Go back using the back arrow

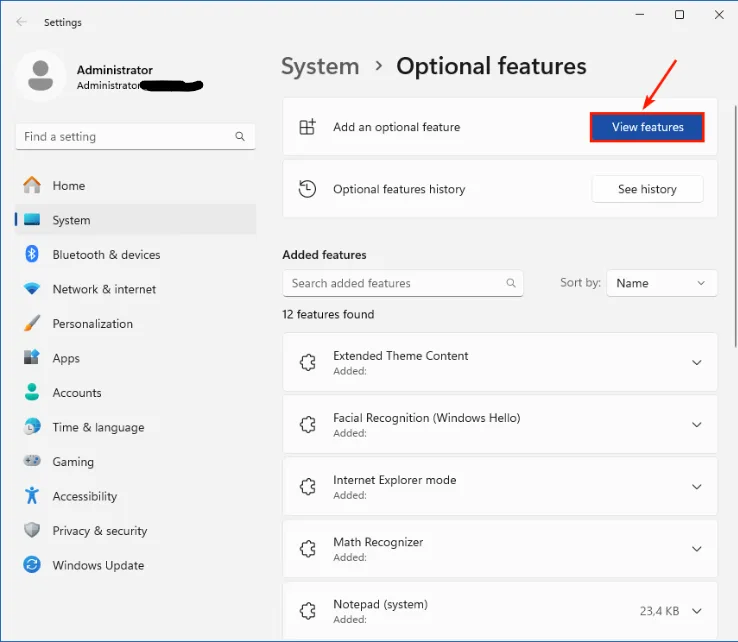tap(21, 22)
